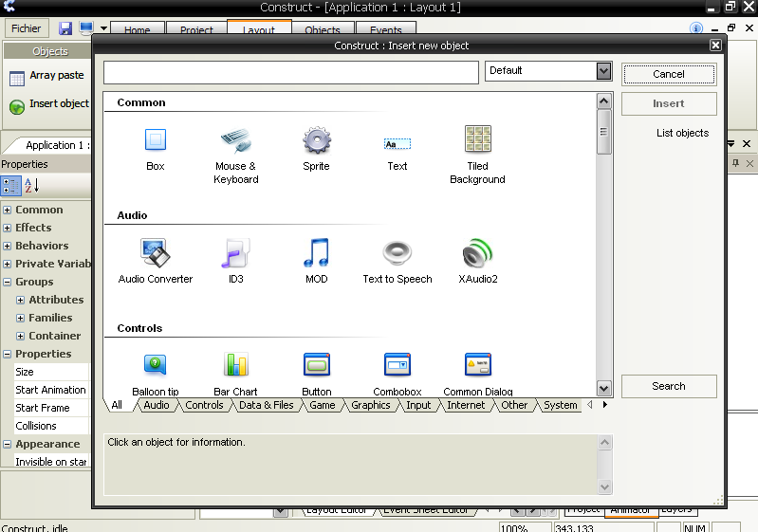The height and width of the screenshot is (532, 758).
Task: Open the Graphics category tab
Action: 371,405
